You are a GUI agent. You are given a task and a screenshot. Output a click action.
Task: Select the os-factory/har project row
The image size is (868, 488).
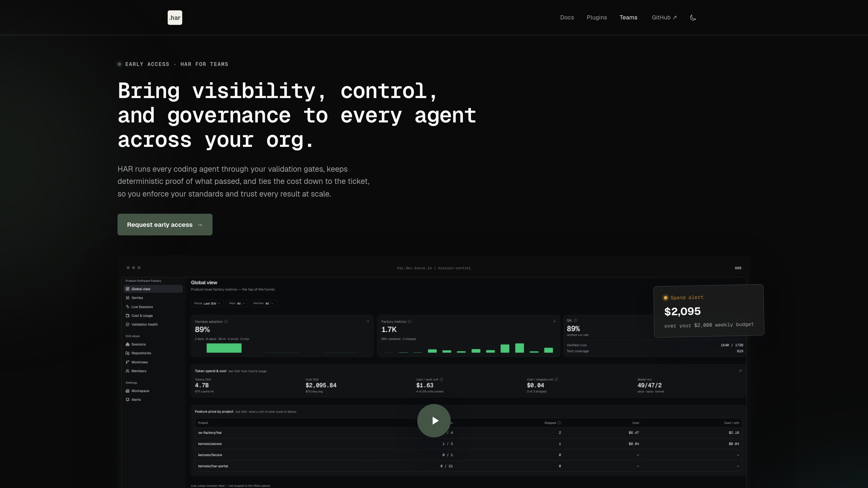click(x=468, y=433)
